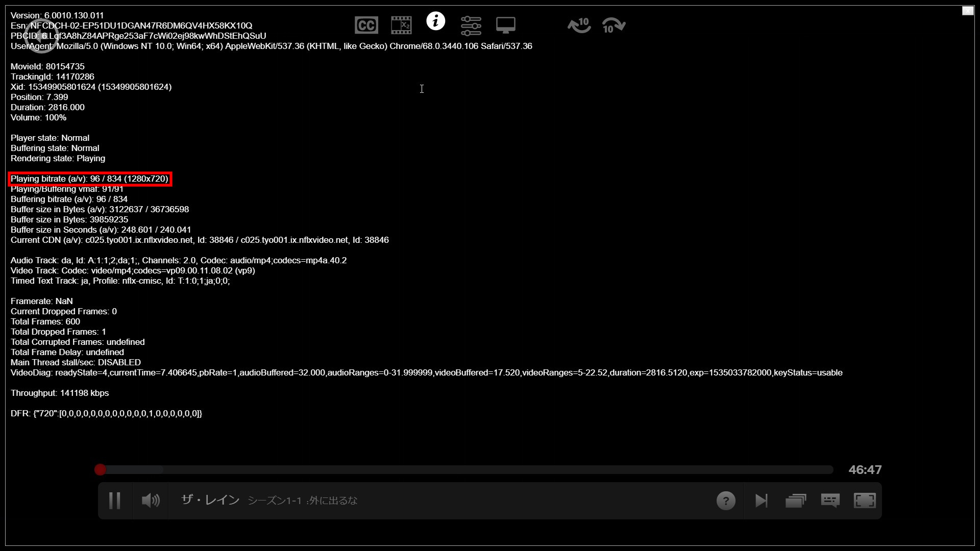This screenshot has height=551, width=980.
Task: Click the ザ・レイン show title
Action: point(210,500)
